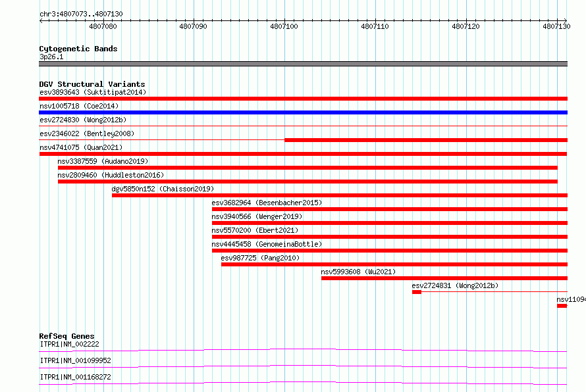Select the nsv4741075 (Quan2021) label
Screen dimensions: 586x392
pos(81,147)
